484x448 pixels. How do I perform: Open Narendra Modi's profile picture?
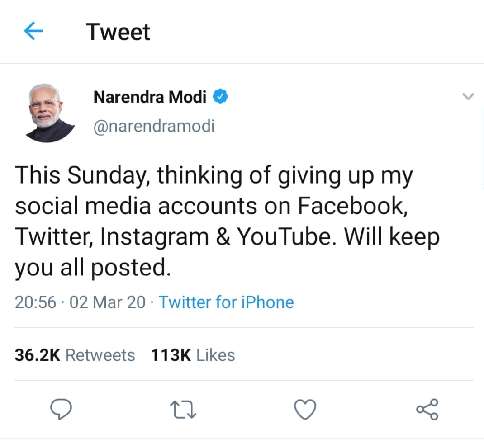point(50,113)
